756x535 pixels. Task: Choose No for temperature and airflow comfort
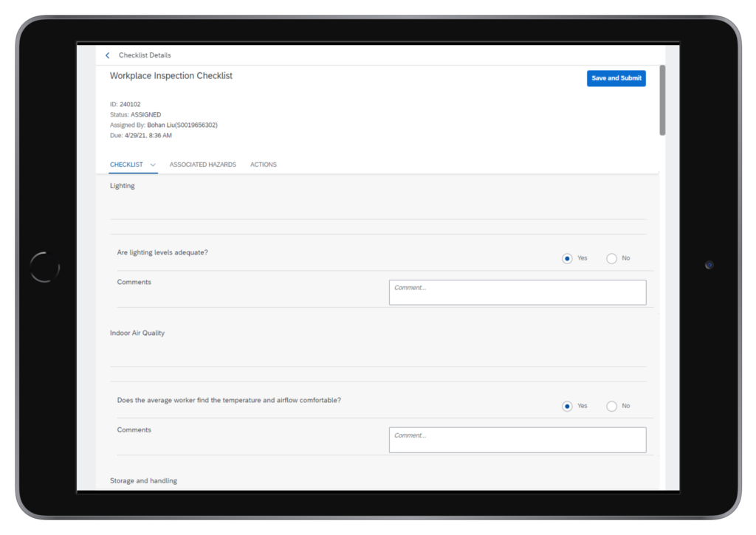click(611, 406)
